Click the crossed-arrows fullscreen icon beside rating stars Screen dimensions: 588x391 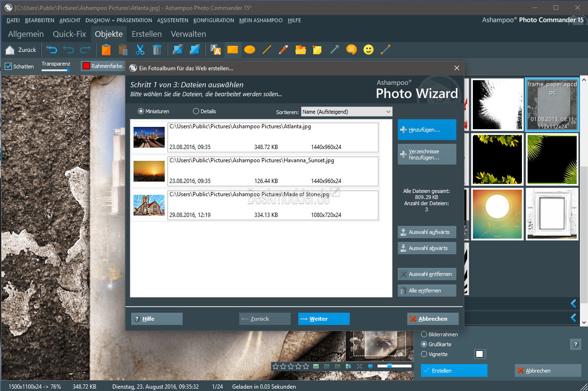(360, 366)
